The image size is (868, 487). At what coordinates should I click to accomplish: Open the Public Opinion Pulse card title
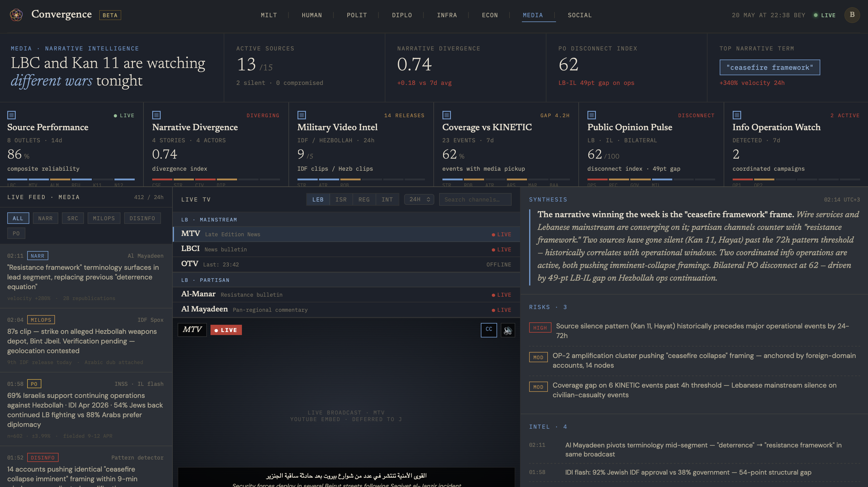pos(630,127)
